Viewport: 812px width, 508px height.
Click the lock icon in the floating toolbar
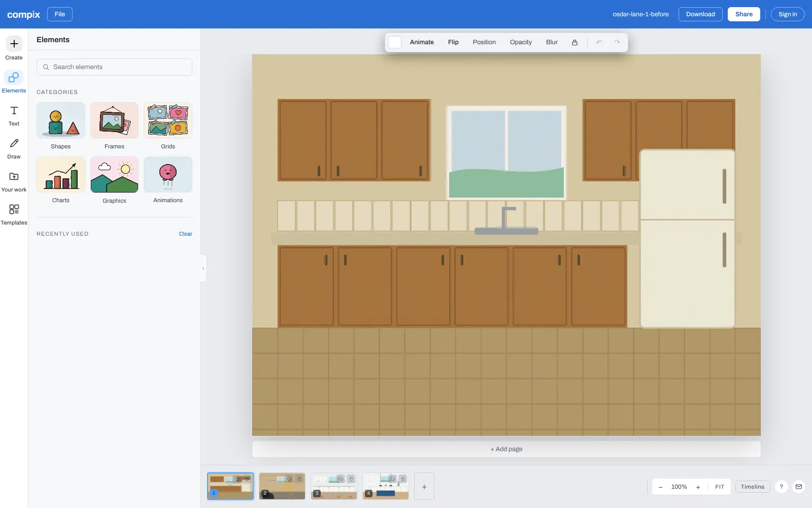(574, 42)
